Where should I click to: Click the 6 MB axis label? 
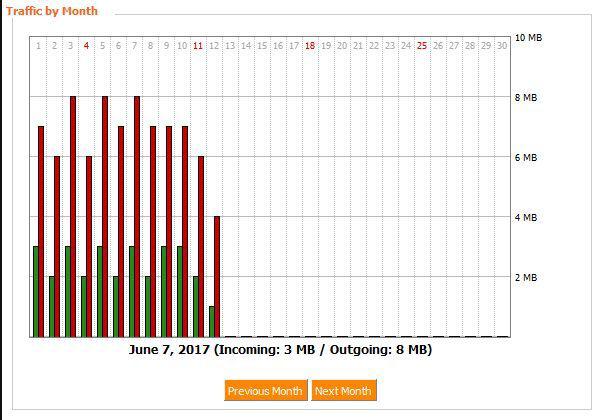click(x=526, y=158)
